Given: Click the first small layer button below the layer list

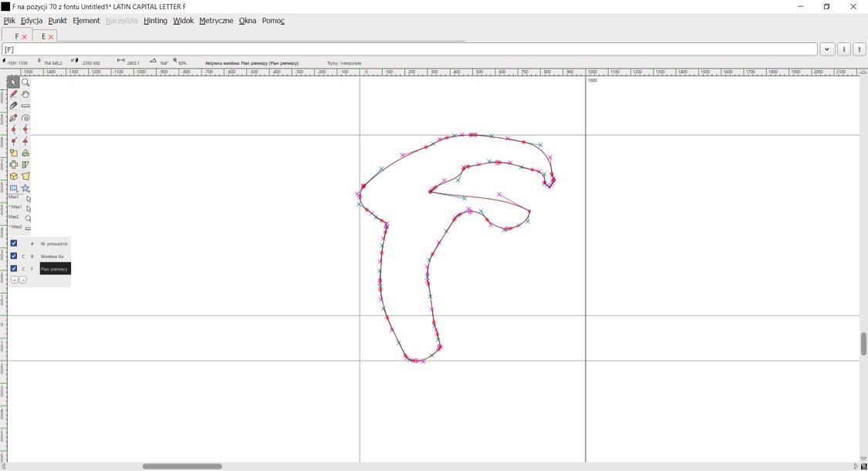Looking at the screenshot, I should [15, 281].
